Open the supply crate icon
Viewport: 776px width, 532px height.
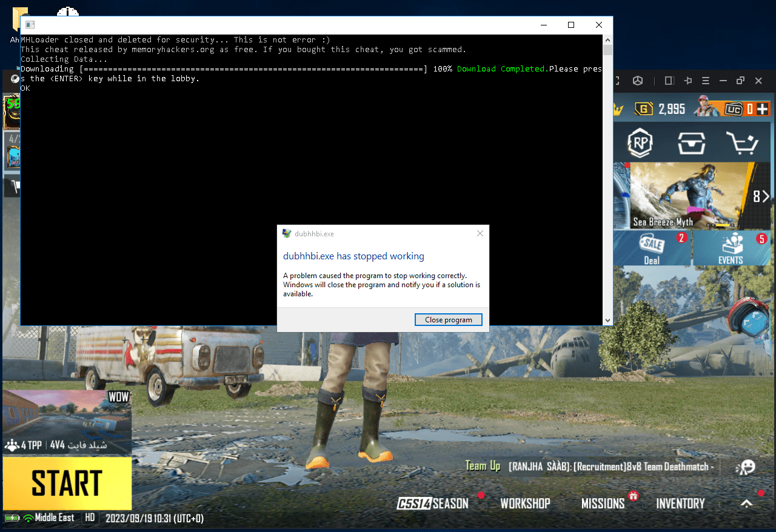point(691,143)
